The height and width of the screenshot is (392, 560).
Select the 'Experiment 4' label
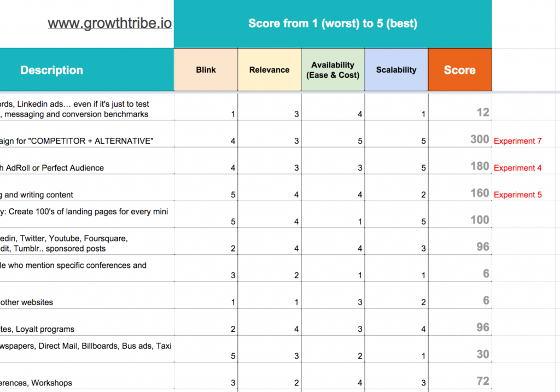(517, 168)
